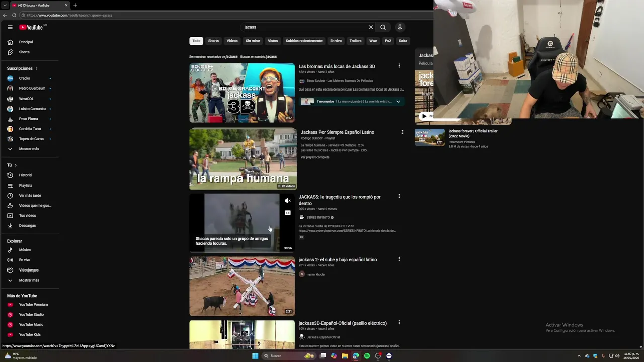Show hidden system tray icons
Screen dimensions: 644x362
click(x=579, y=356)
